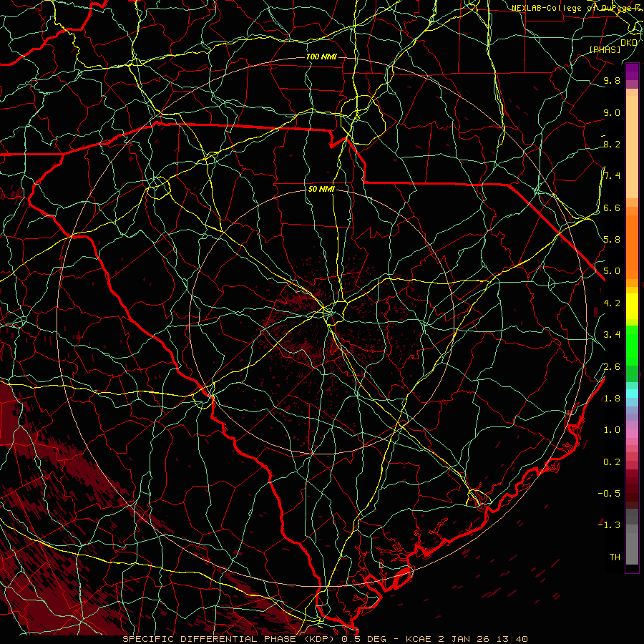Click the "50 NMI" range ring label
The width and height of the screenshot is (644, 644).
tap(321, 190)
